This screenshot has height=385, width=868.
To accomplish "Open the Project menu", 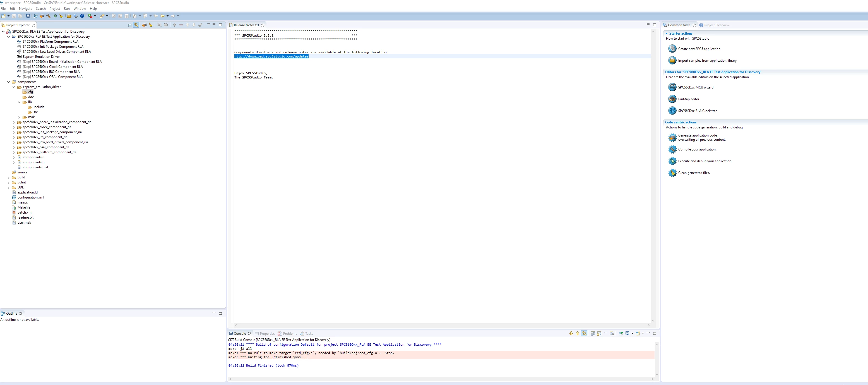I will click(x=55, y=9).
